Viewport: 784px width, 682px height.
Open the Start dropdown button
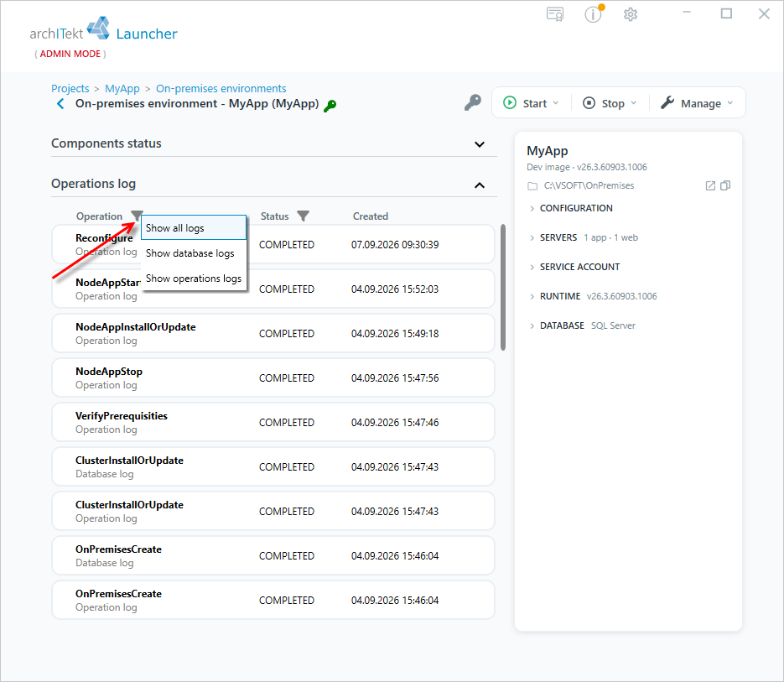(x=531, y=103)
